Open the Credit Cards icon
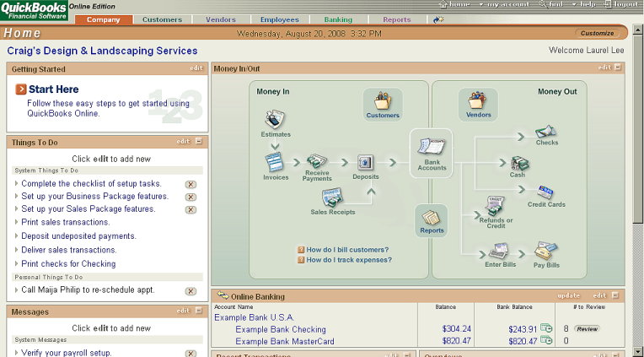 coord(545,192)
